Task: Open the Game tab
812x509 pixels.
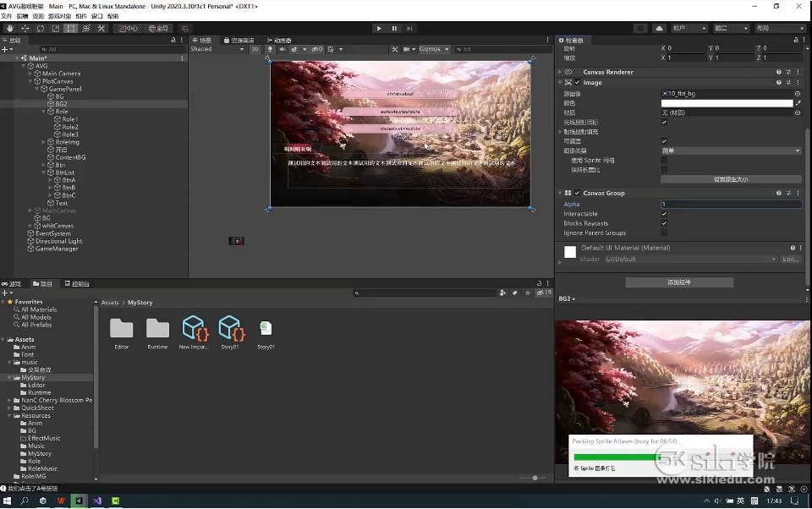Action: point(11,284)
